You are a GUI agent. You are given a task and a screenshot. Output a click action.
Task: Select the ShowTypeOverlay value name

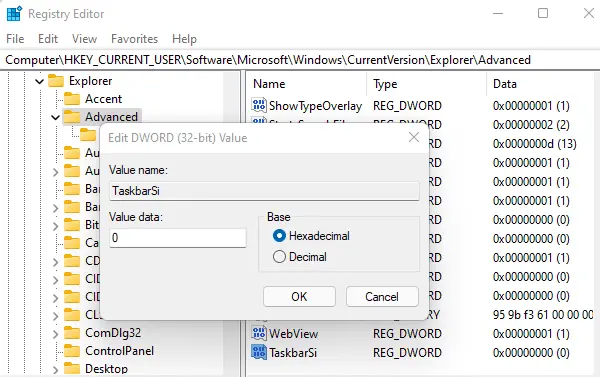315,106
